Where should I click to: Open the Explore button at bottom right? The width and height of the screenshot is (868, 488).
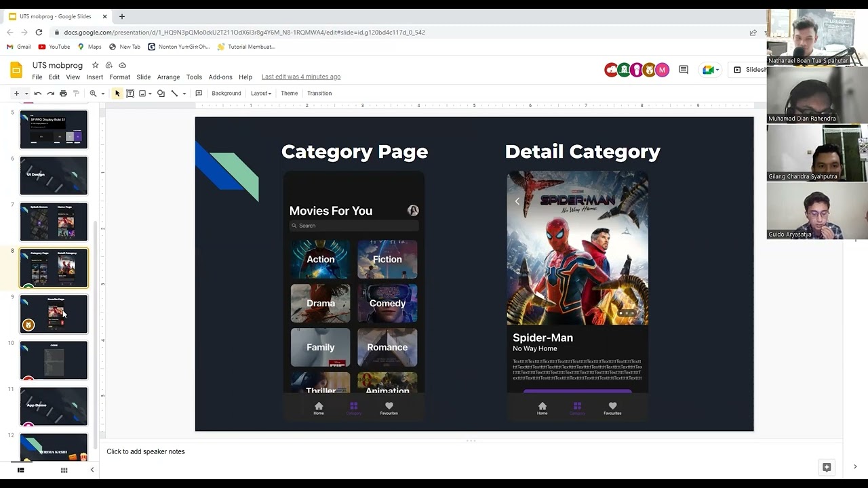coord(826,467)
